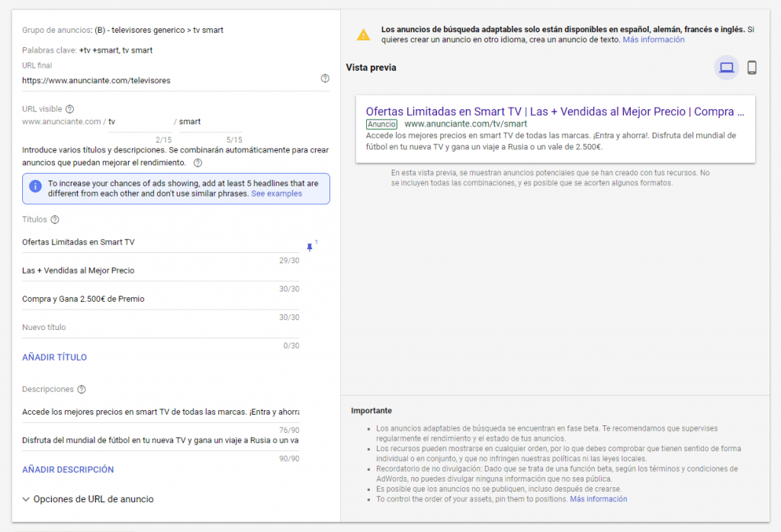
Task: Expand Opciones de URL de anuncio
Action: [x=88, y=499]
